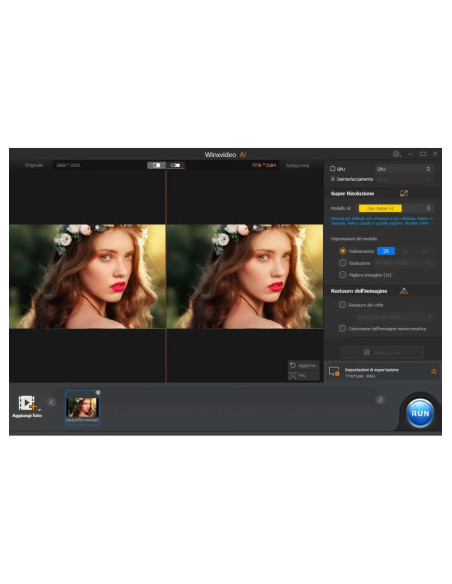This screenshot has height=584, width=452.
Task: Open the Risoluzione size dropdown
Action: coord(404,263)
